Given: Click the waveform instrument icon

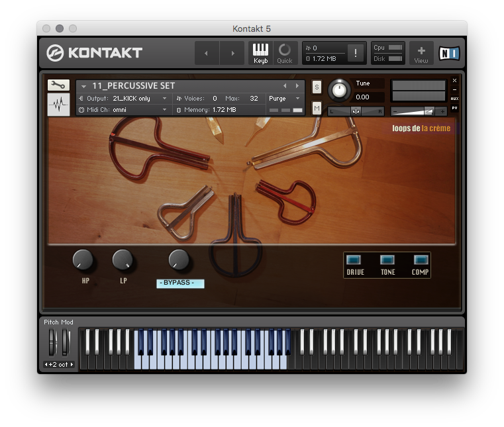Looking at the screenshot, I should (x=58, y=105).
